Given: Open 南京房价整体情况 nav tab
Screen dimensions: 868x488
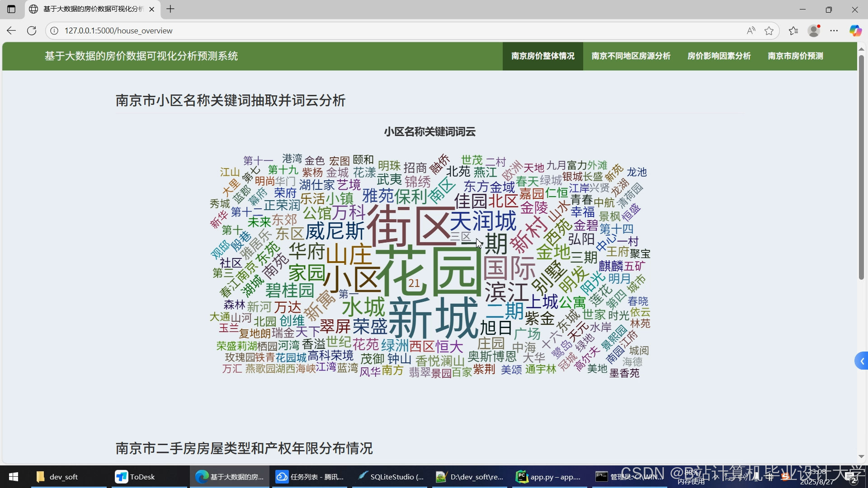Looking at the screenshot, I should 542,56.
